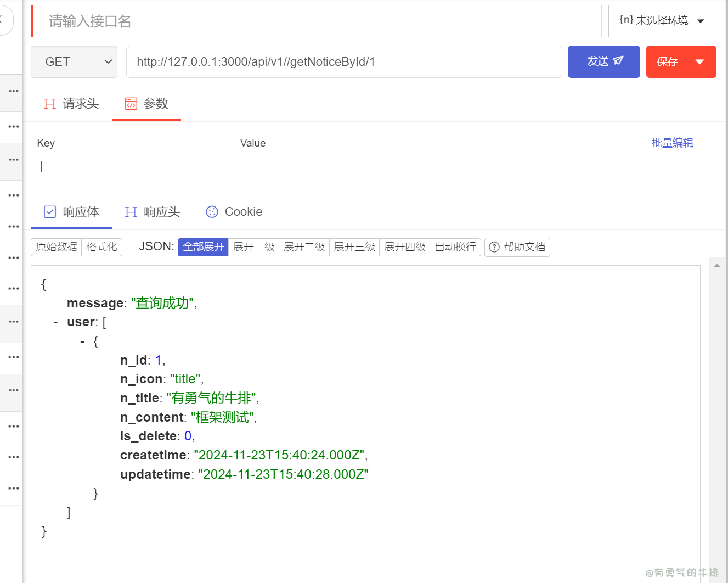Screen dimensions: 728x583
Task: Expand JSON to 展开一级 first level
Action: [253, 247]
